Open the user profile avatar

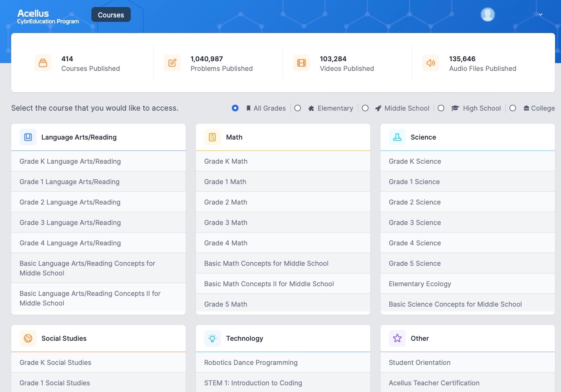487,14
